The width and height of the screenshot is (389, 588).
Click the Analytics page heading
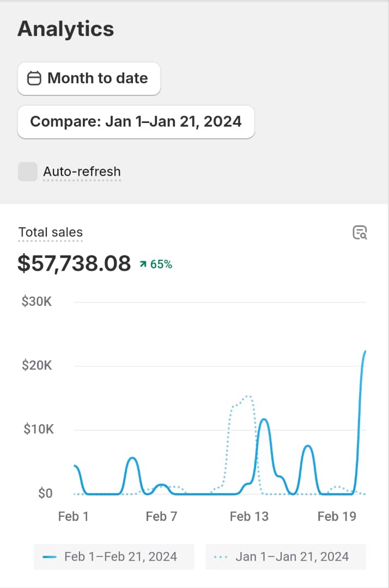[x=66, y=29]
